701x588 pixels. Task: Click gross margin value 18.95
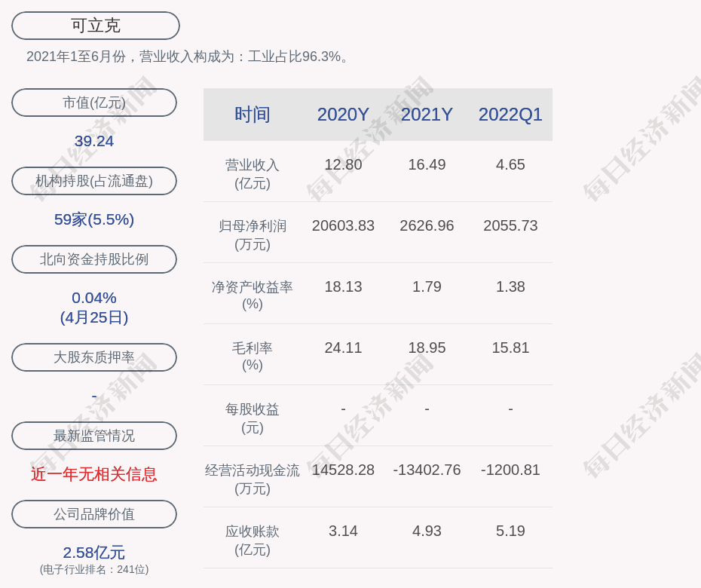[427, 348]
